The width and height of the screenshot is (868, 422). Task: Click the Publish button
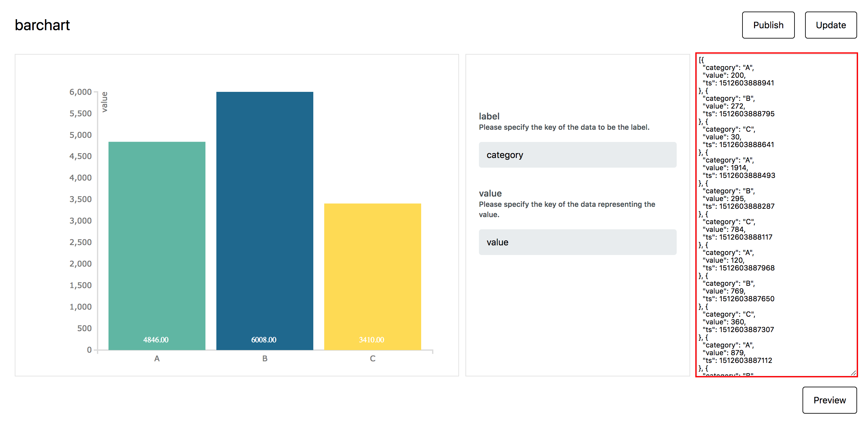768,25
